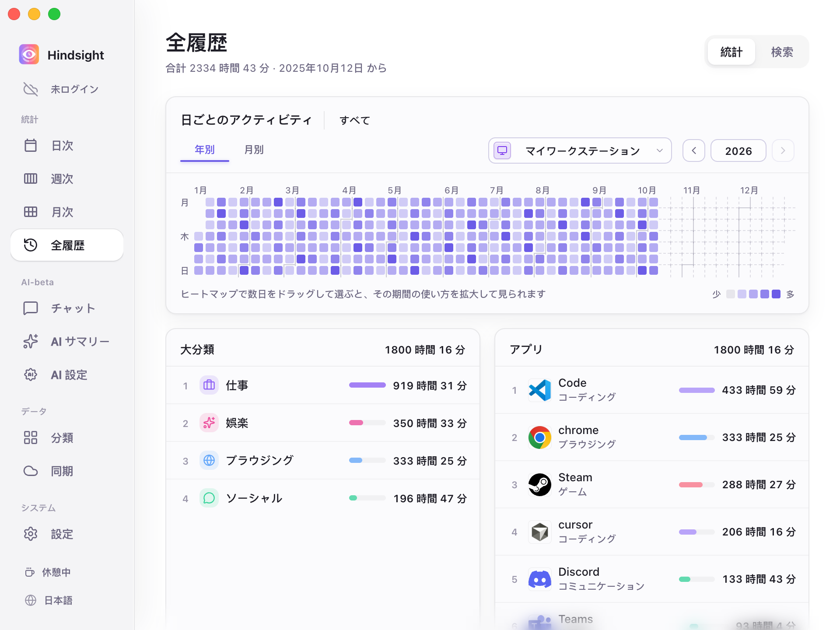Open the チャット chat bubble icon
Image resolution: width=840 pixels, height=630 pixels.
click(x=31, y=308)
